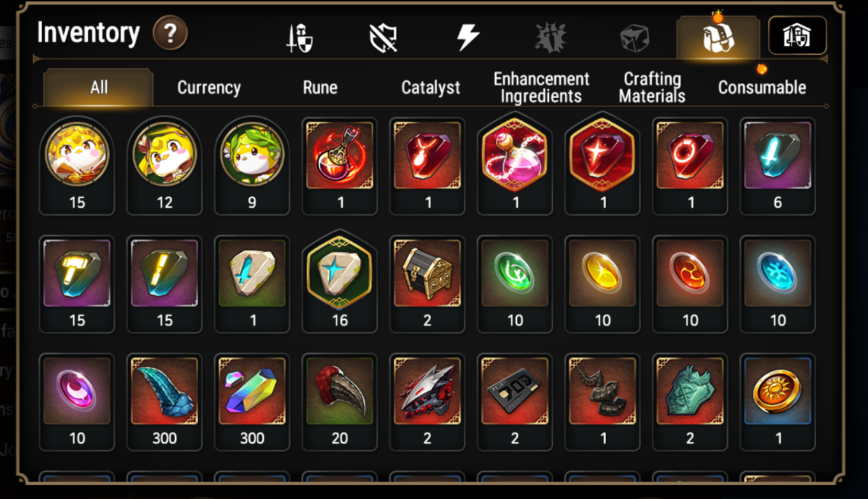The width and height of the screenshot is (868, 499).
Task: Open the Catalyst tab
Action: 431,87
